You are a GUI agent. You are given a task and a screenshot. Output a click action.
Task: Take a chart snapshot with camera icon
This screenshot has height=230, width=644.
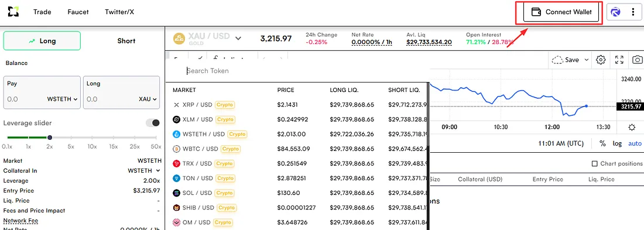tap(638, 60)
